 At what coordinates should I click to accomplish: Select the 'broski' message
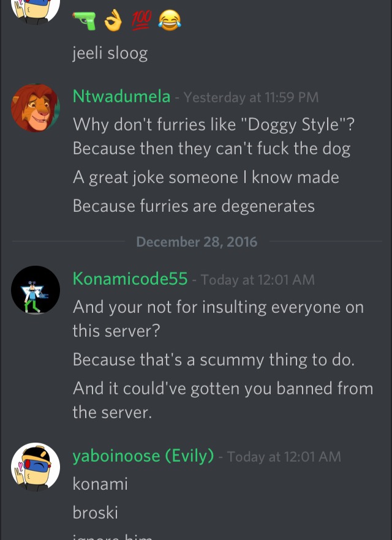pyautogui.click(x=96, y=513)
